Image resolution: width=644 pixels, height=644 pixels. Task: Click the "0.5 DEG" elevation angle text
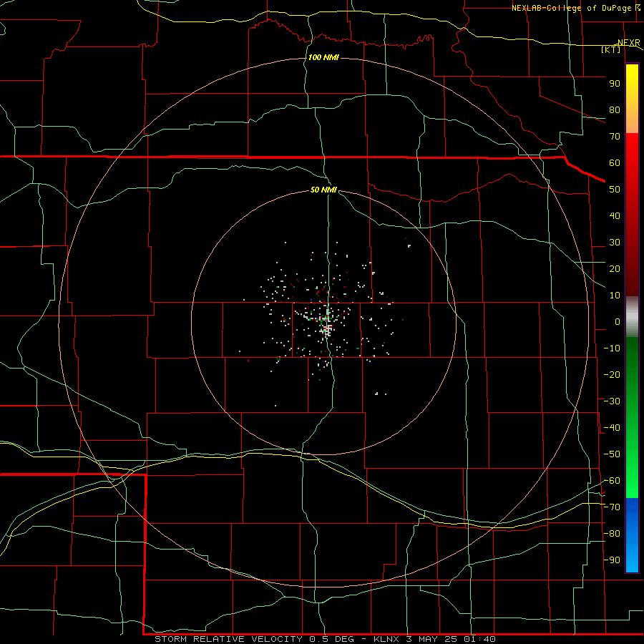click(334, 639)
